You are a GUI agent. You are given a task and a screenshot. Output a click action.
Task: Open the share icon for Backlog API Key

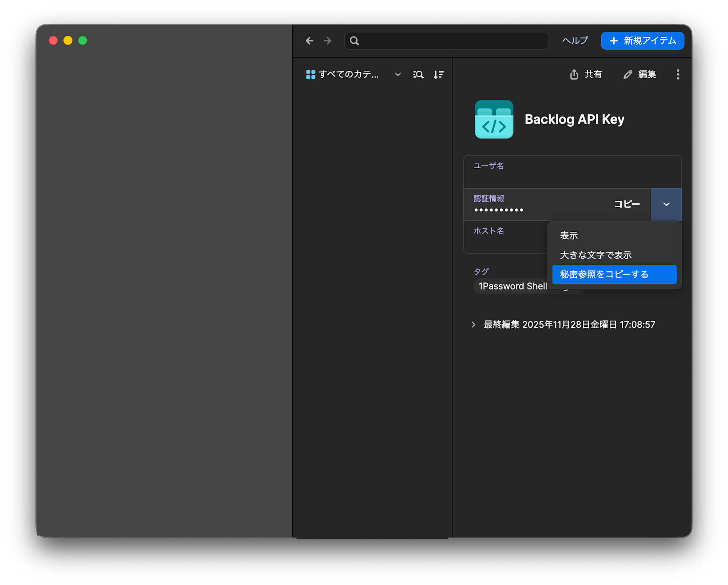574,75
